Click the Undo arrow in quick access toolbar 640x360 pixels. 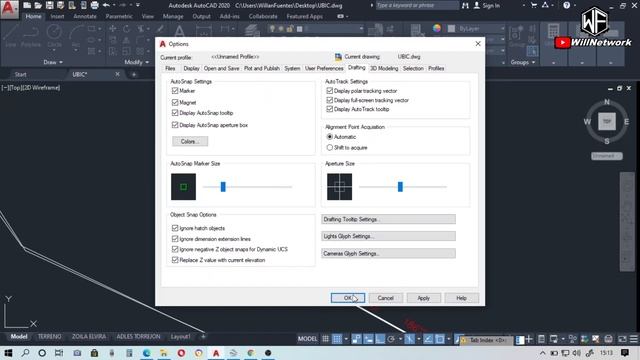click(x=106, y=5)
